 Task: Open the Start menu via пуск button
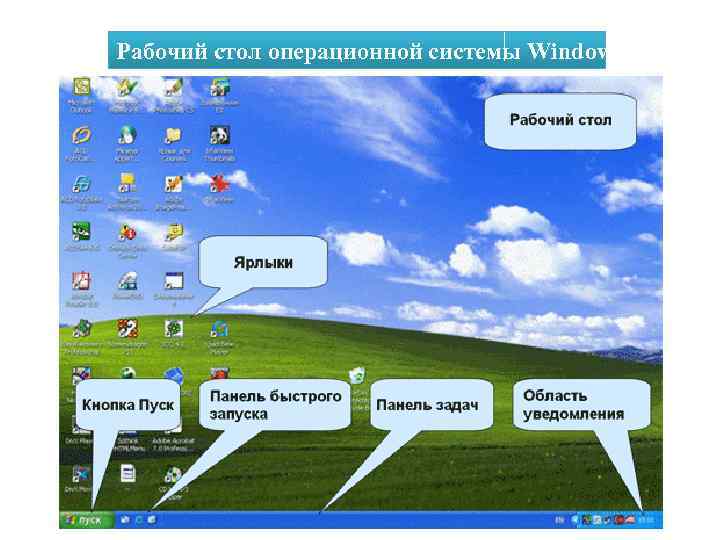86,520
